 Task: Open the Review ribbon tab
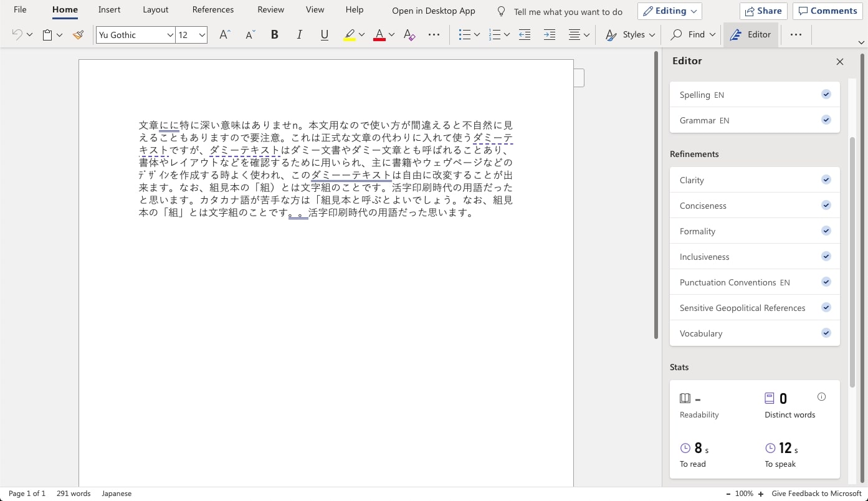[x=270, y=9]
